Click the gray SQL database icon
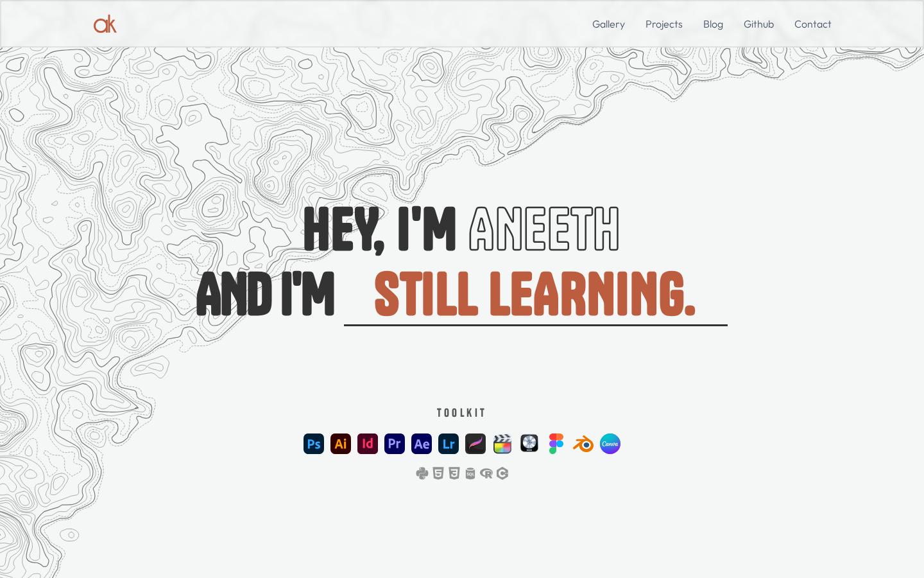This screenshot has width=924, height=578. (470, 473)
